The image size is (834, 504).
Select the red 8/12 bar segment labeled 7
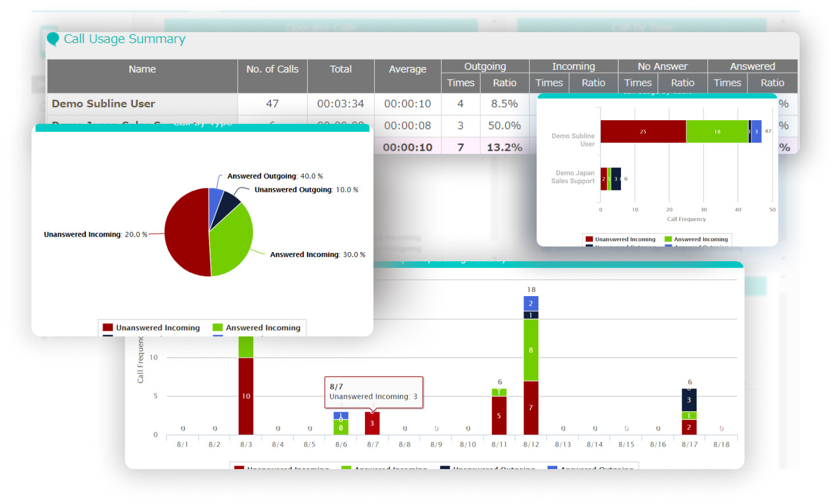[531, 408]
